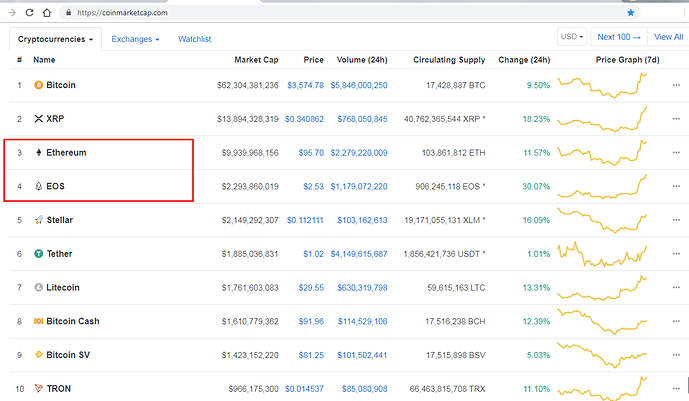Click the Next 100 button
Screen dimensions: 689x401
point(619,37)
